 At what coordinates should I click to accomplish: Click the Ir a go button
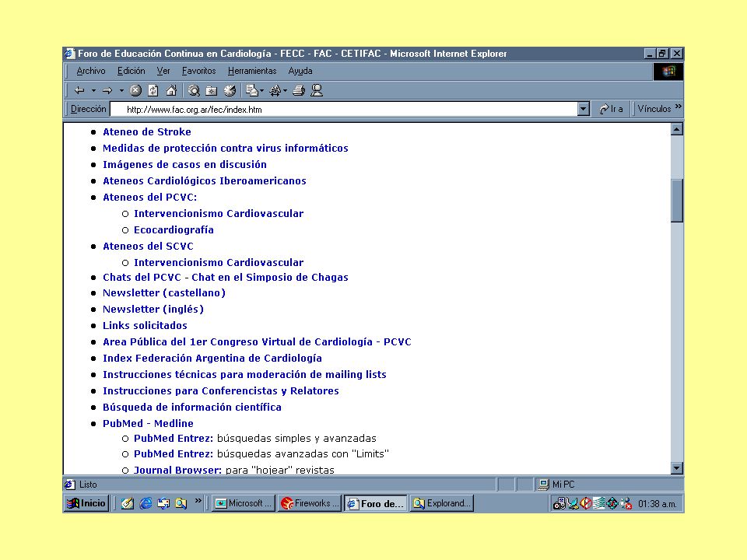612,109
